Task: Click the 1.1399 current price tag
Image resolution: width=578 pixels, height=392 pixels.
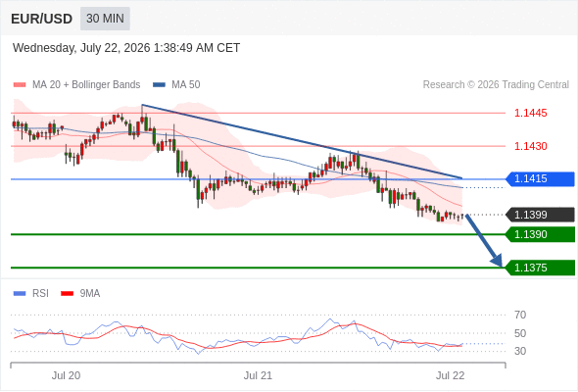Action: coord(540,215)
